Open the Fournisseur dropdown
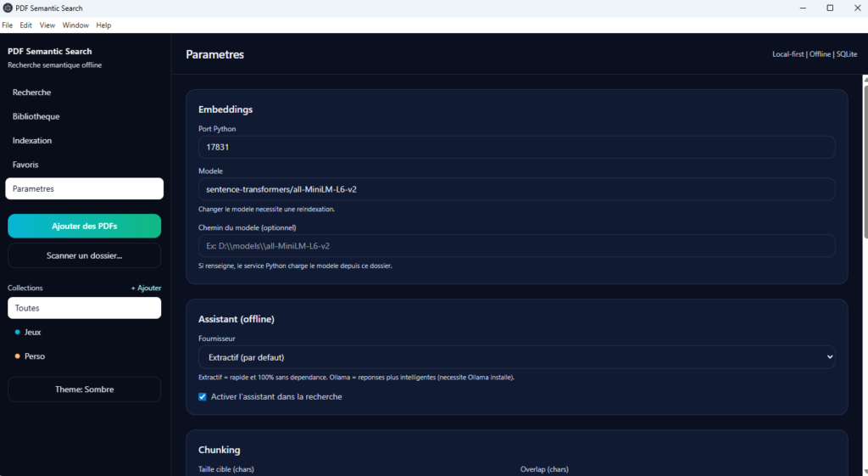 516,357
